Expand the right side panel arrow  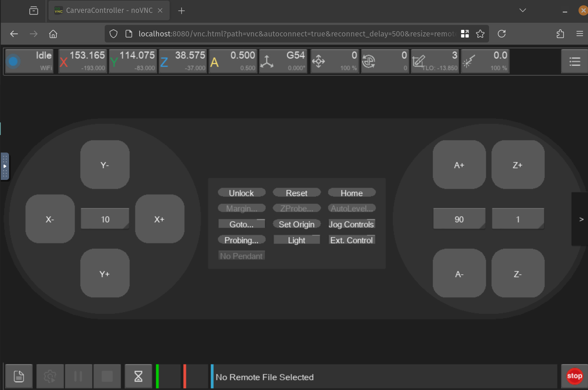581,219
